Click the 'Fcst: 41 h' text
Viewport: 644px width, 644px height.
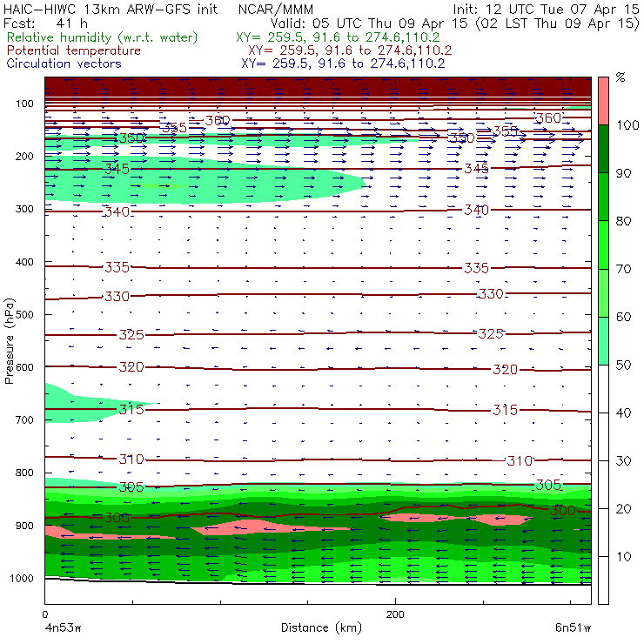(45, 23)
